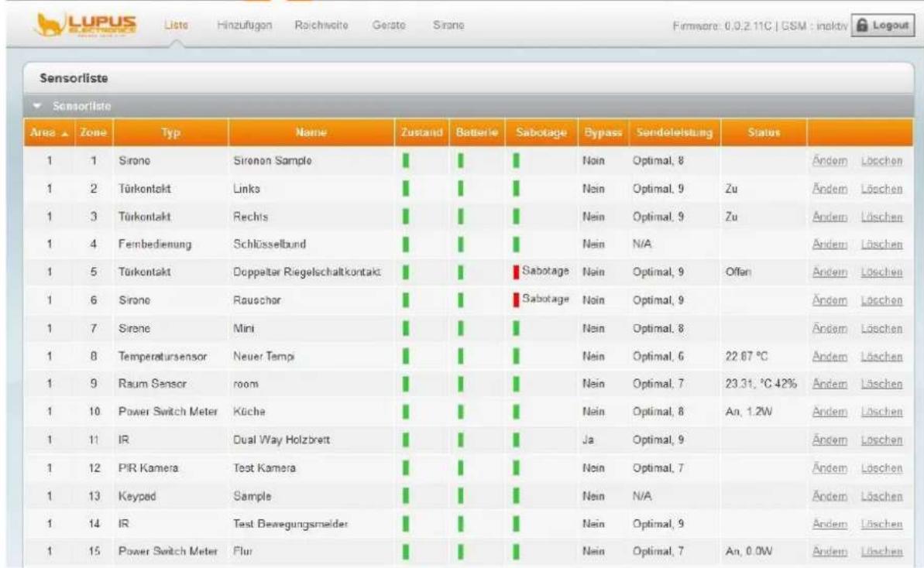Open the Hinzufügen tab
This screenshot has height=568, width=924.
point(245,25)
